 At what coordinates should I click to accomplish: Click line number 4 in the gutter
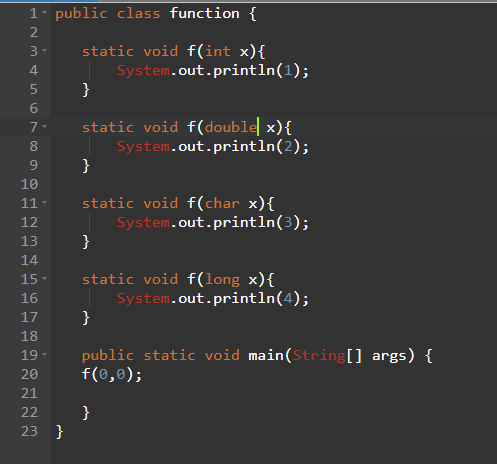[34, 70]
